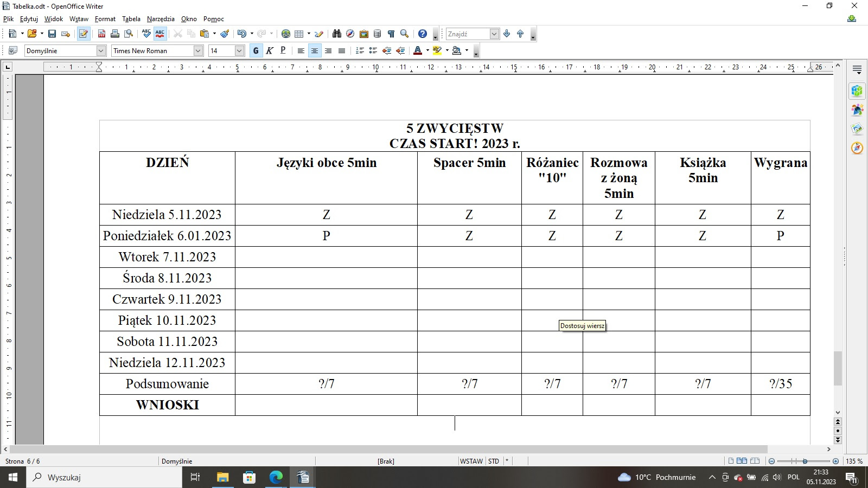This screenshot has width=868, height=488.
Task: Align text left
Action: (x=301, y=50)
